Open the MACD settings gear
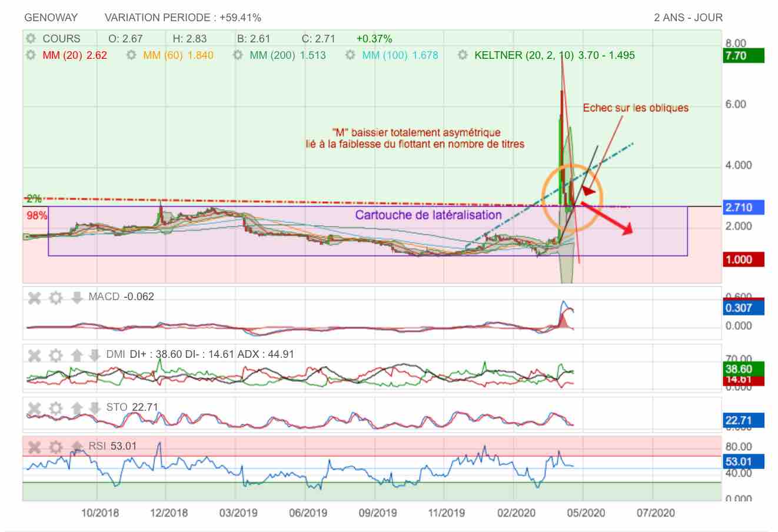The image size is (778, 532). tap(55, 298)
